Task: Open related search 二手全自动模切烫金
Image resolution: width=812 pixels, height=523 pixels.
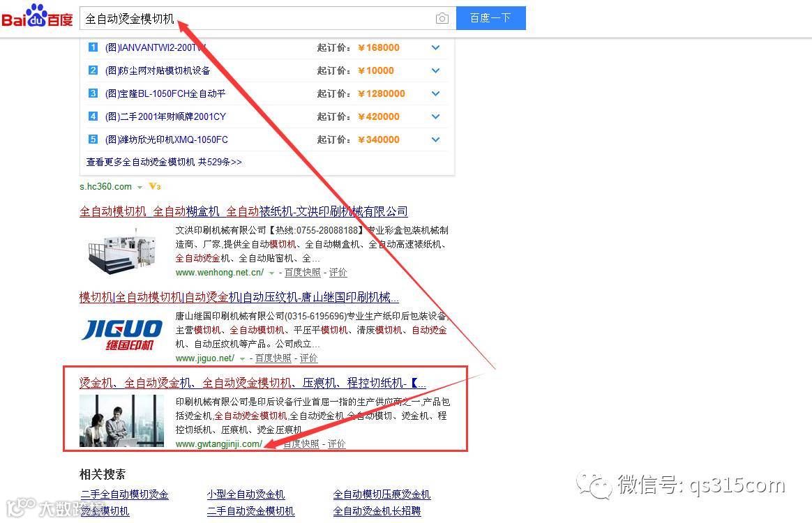Action: tap(124, 494)
